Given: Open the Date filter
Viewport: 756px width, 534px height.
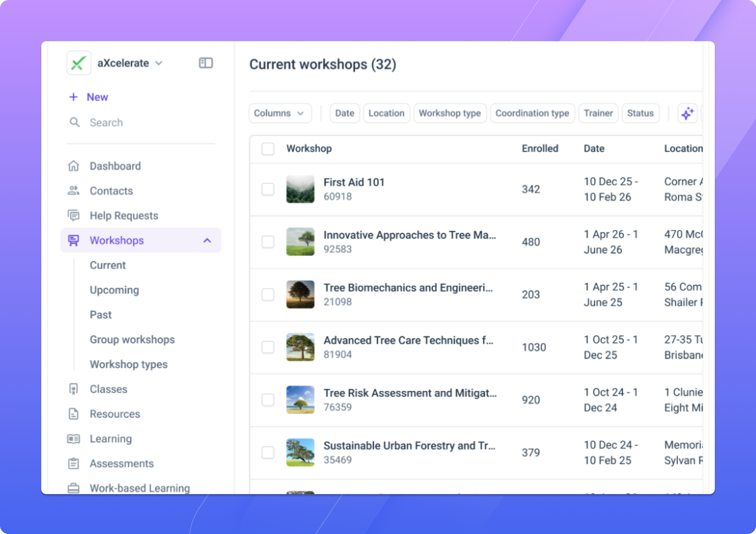Looking at the screenshot, I should [345, 113].
